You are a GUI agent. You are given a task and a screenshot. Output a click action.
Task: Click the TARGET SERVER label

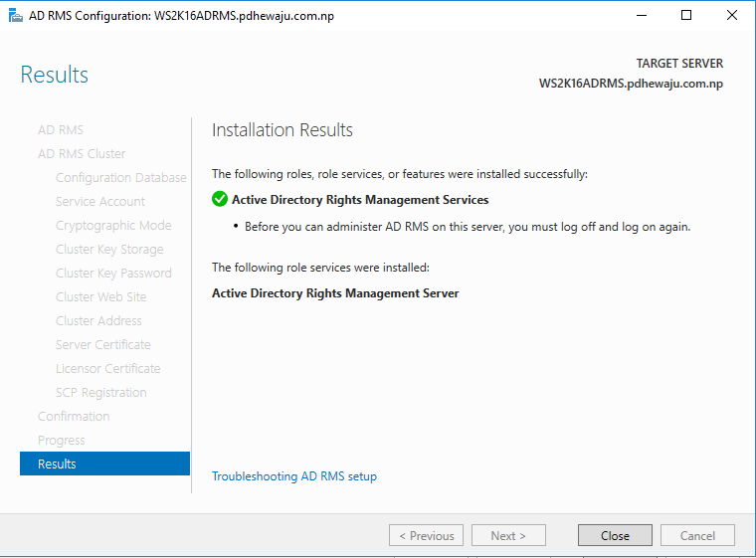pos(679,64)
